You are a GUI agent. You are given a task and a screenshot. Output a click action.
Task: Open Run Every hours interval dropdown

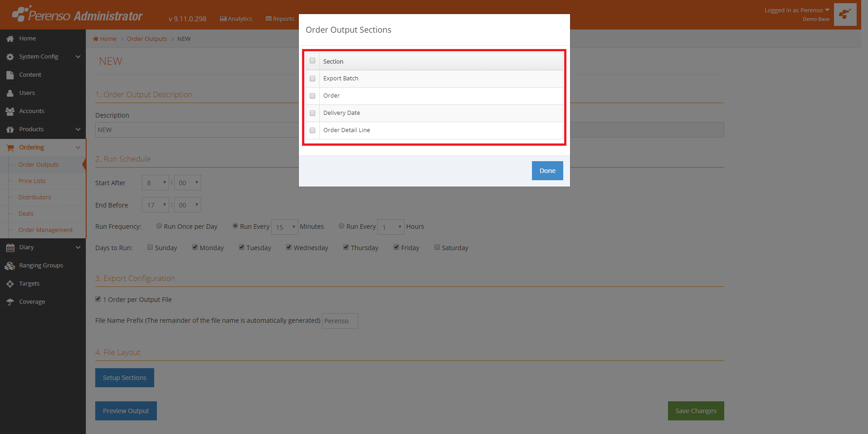point(391,227)
